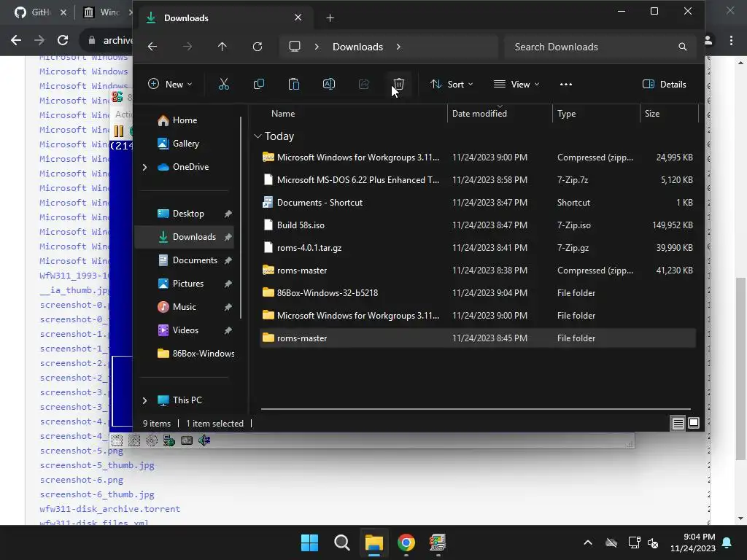
Task: Switch to details list view icon in status bar
Action: [678, 423]
